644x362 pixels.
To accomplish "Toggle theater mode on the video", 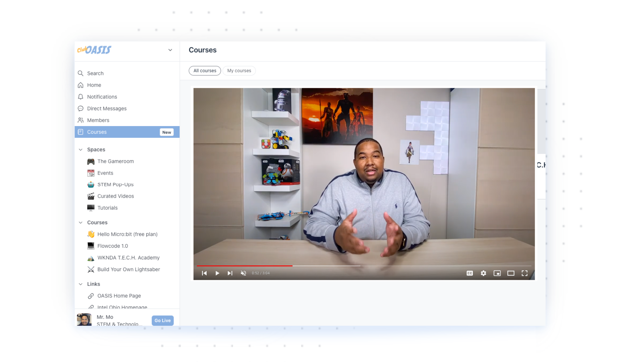I will (511, 273).
